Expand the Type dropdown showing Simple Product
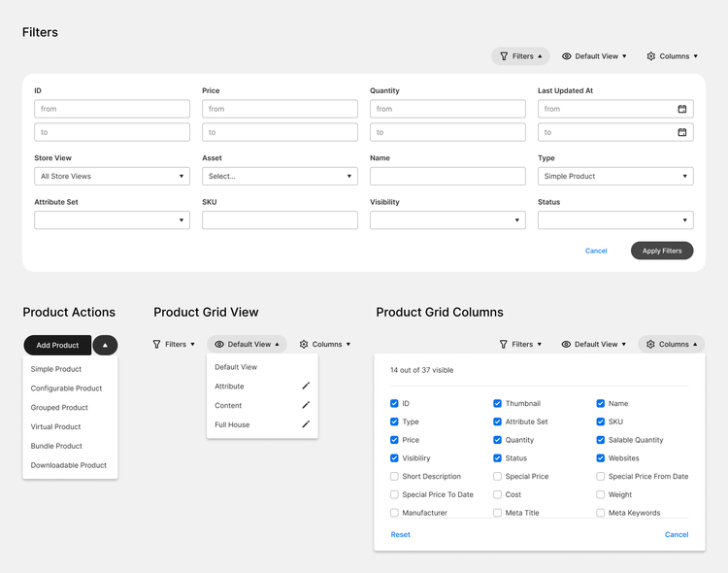Viewport: 728px width, 573px height. pyautogui.click(x=615, y=176)
